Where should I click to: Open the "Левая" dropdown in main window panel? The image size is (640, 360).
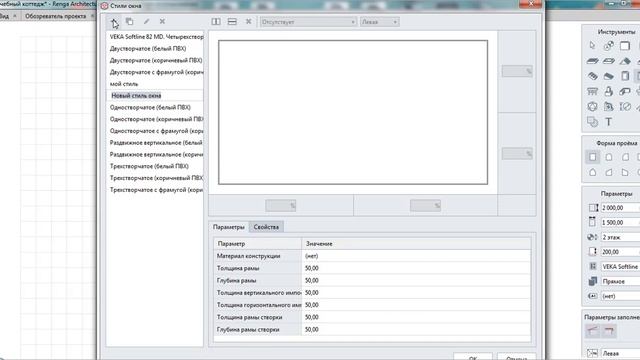tap(620, 353)
